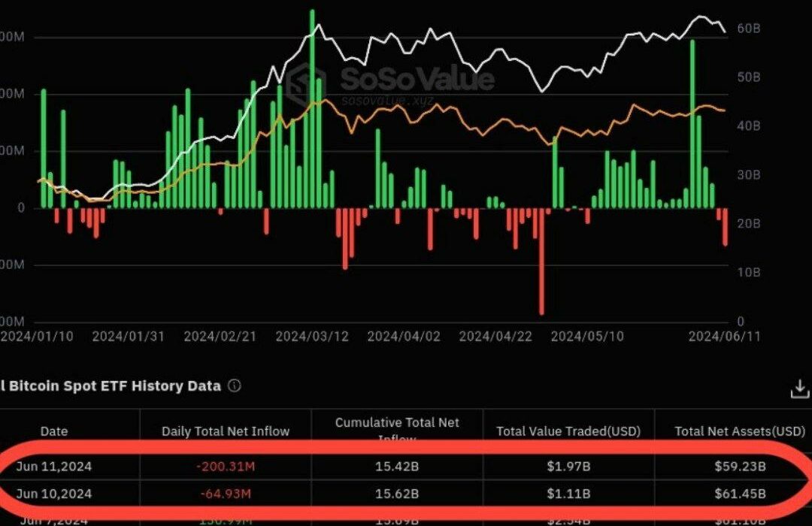This screenshot has height=526, width=812.
Task: Click the 30B right axis label
Action: [x=748, y=175]
